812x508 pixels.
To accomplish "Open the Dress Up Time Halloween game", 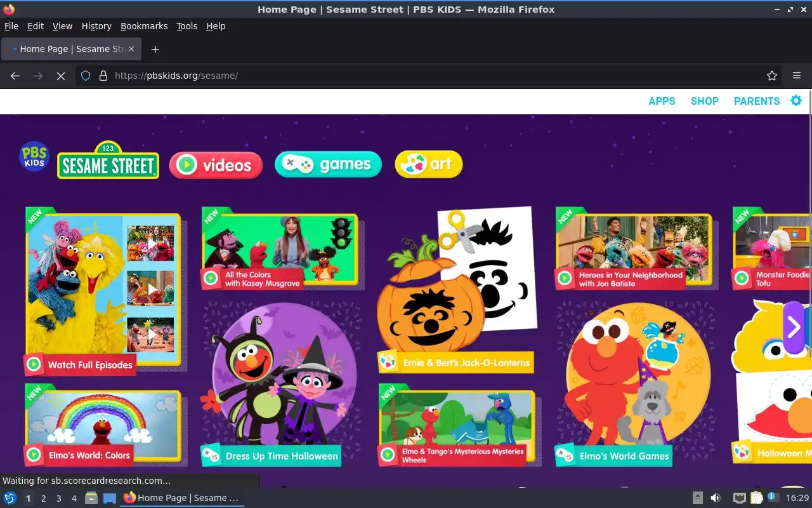I will (280, 384).
